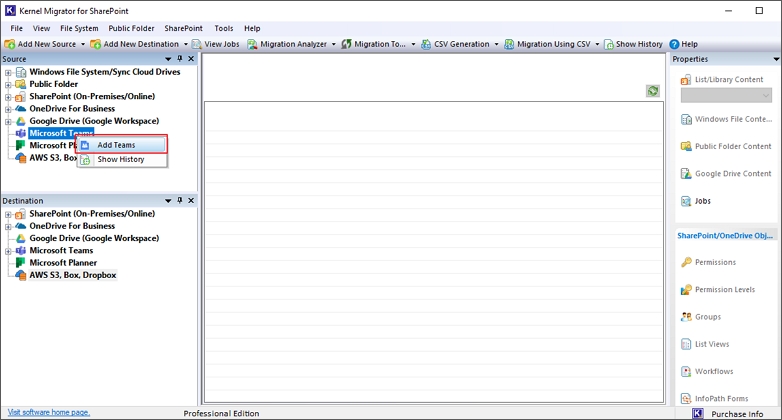Follow the Visit software home page link
This screenshot has width=782, height=420.
[49, 412]
